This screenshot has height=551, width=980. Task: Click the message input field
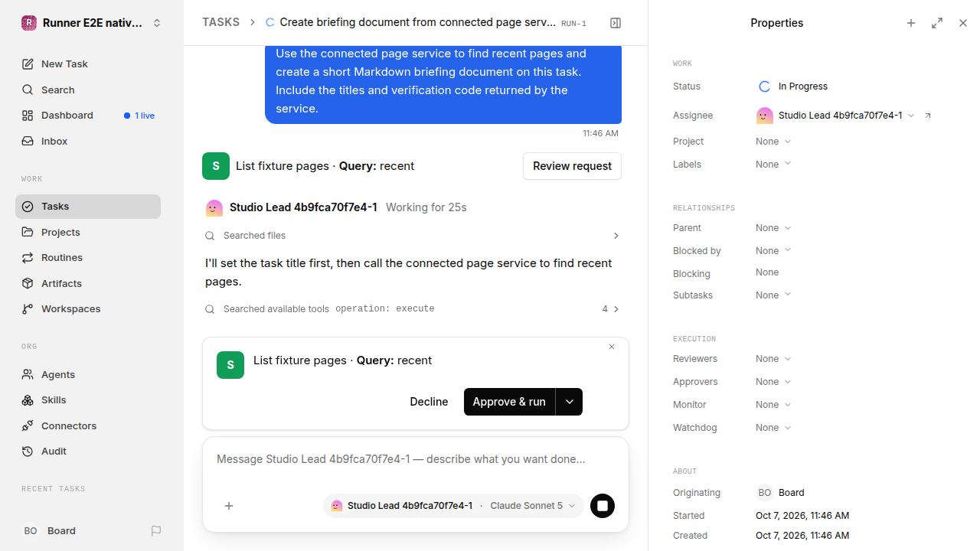pyautogui.click(x=416, y=459)
